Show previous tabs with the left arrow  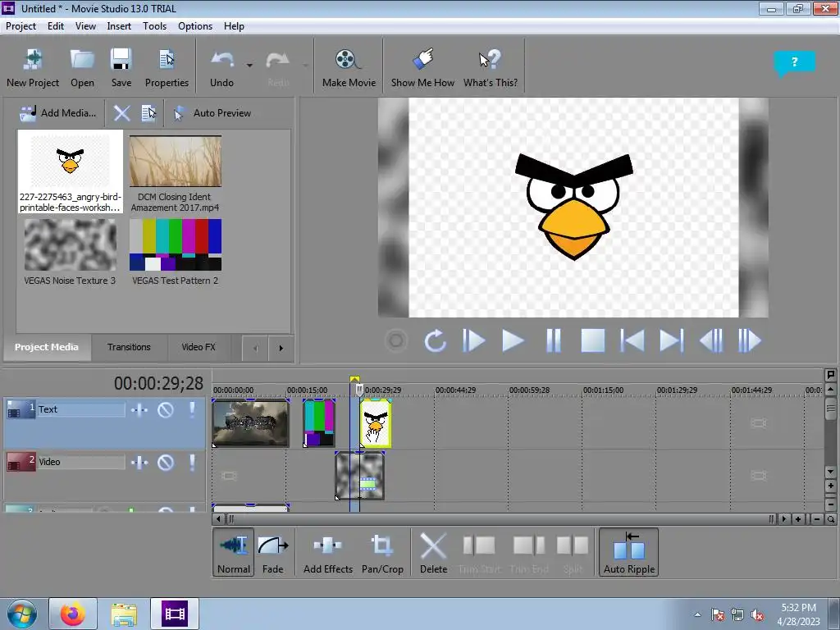click(256, 348)
